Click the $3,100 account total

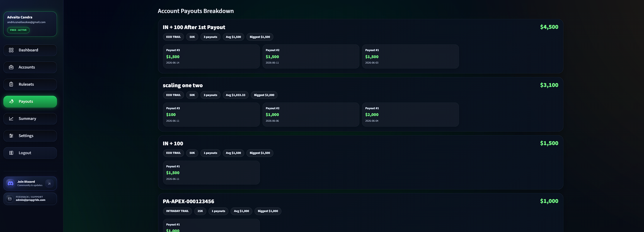pyautogui.click(x=549, y=85)
